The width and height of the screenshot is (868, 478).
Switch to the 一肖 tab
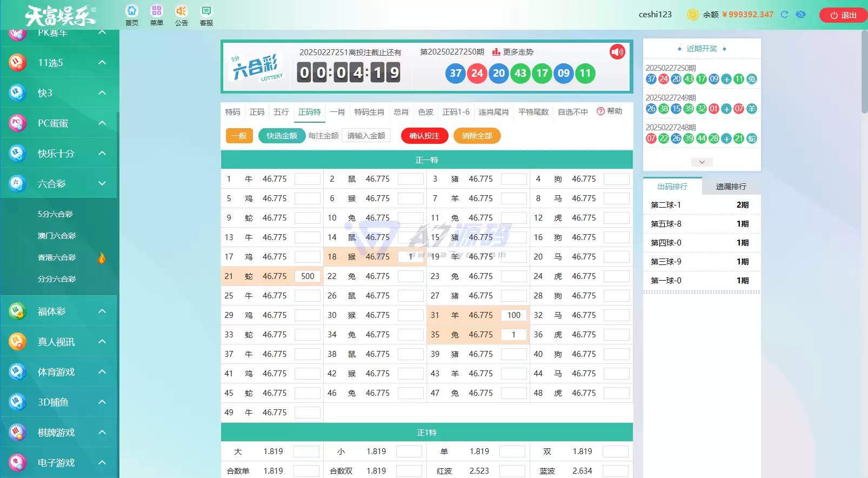(x=337, y=112)
